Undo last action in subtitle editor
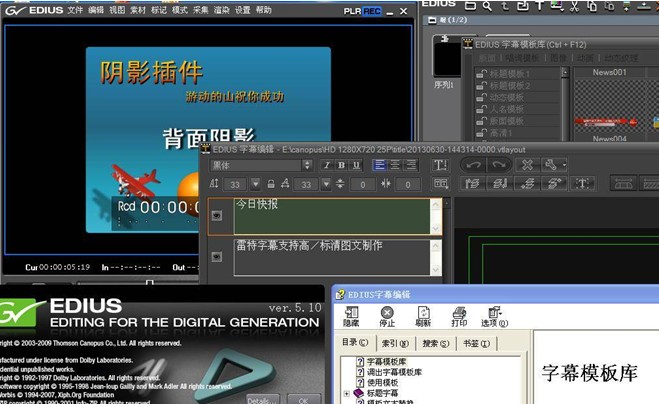The width and height of the screenshot is (659, 404). [473, 165]
